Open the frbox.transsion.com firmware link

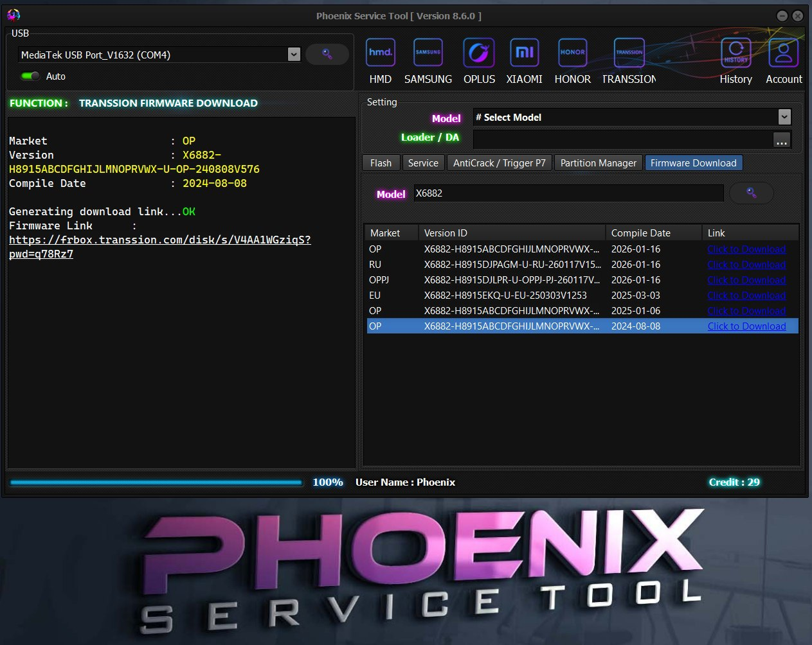click(x=159, y=240)
